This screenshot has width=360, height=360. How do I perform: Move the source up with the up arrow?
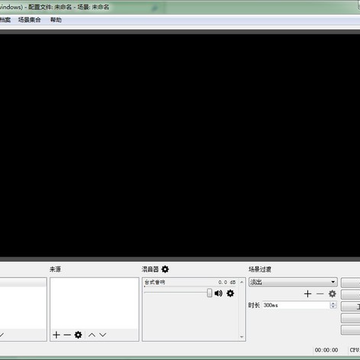[x=92, y=335]
